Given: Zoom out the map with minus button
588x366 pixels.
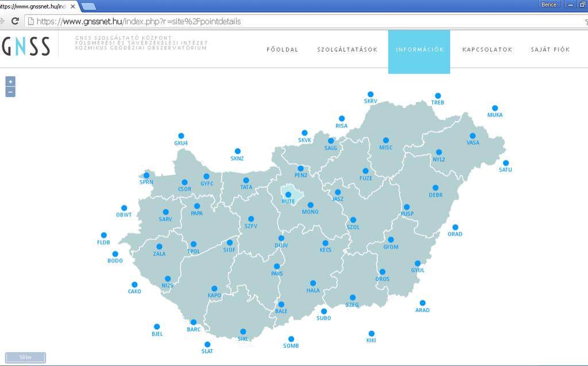Looking at the screenshot, I should (10, 92).
